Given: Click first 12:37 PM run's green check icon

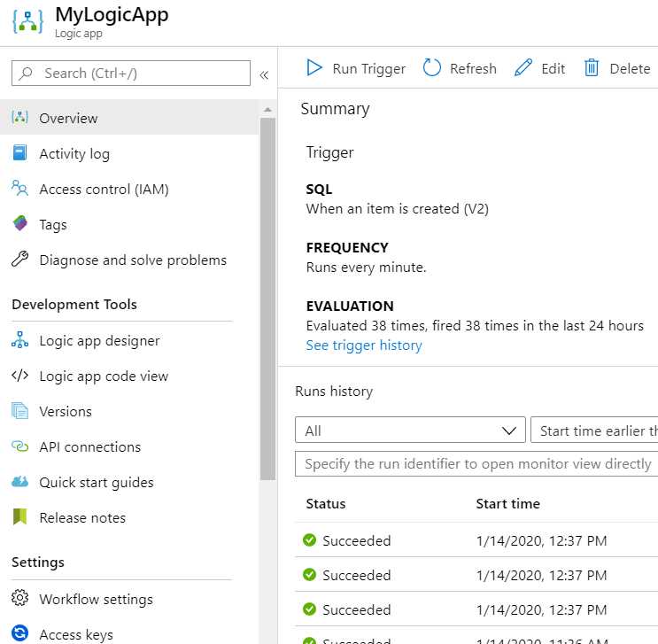Looking at the screenshot, I should click(x=310, y=539).
